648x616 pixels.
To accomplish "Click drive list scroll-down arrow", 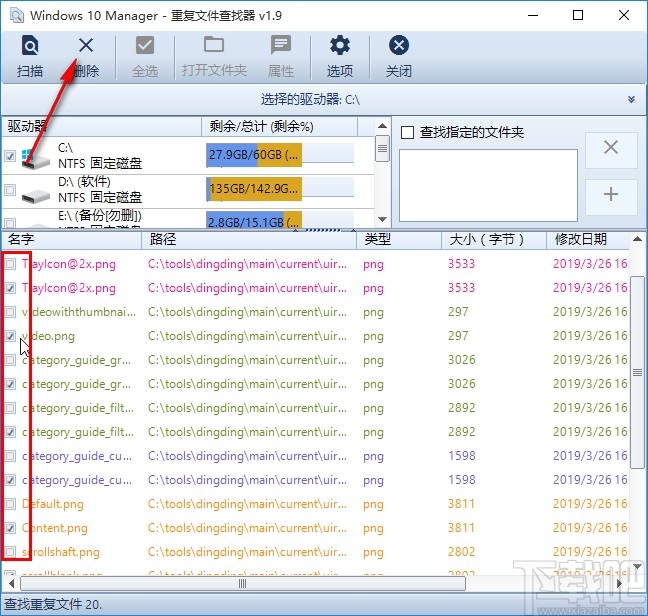I will (382, 219).
